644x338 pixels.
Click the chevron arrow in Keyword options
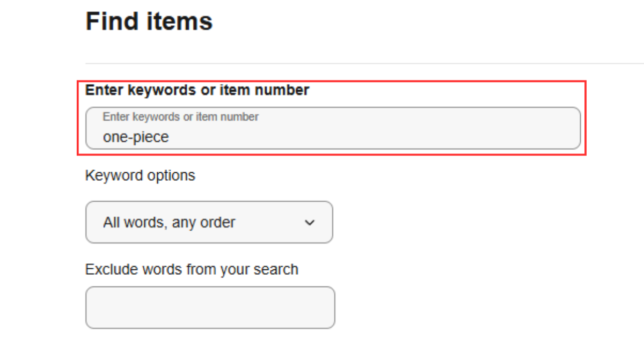tap(309, 223)
